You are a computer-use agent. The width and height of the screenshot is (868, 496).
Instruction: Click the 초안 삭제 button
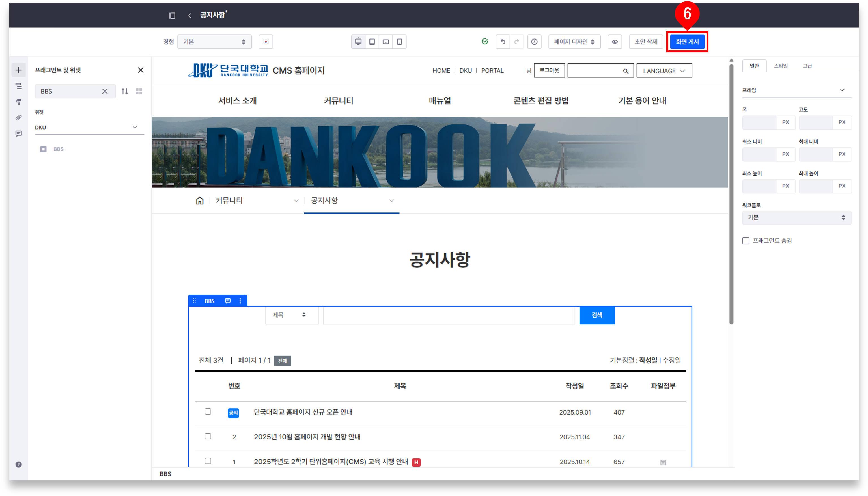point(645,42)
